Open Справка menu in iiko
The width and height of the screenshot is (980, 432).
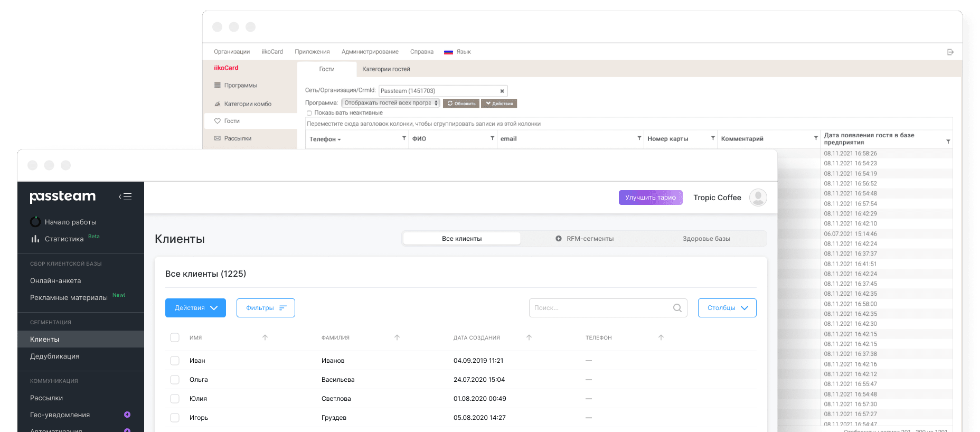click(422, 52)
